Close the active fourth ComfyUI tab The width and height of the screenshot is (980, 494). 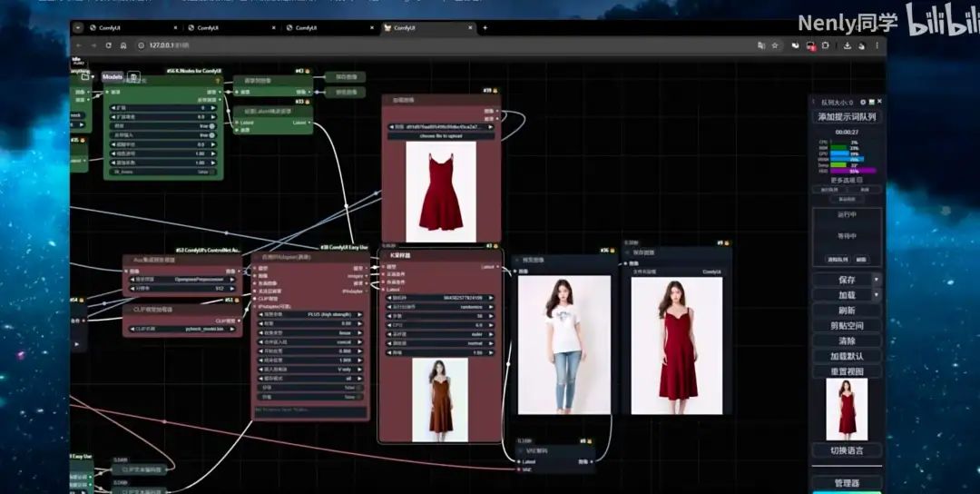pos(469,27)
